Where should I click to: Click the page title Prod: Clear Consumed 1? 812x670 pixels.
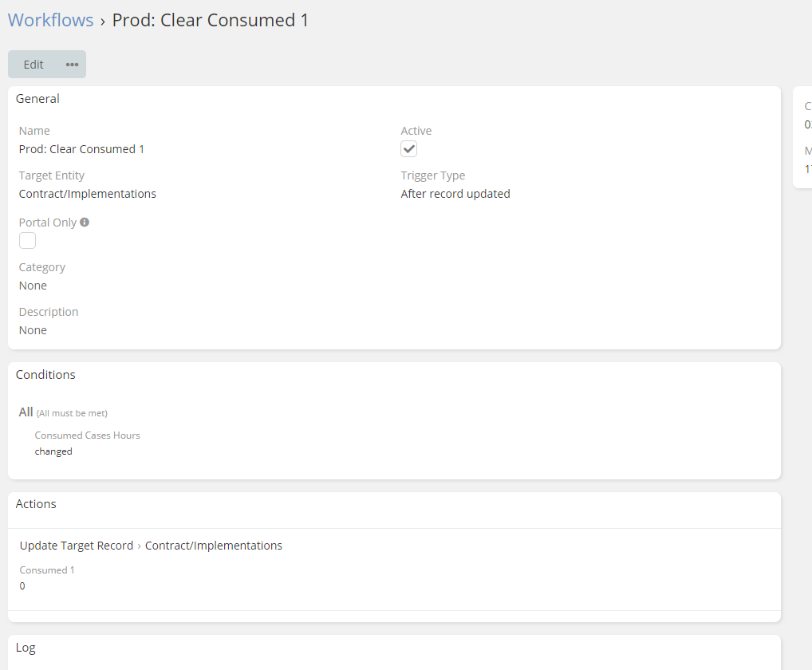coord(211,21)
